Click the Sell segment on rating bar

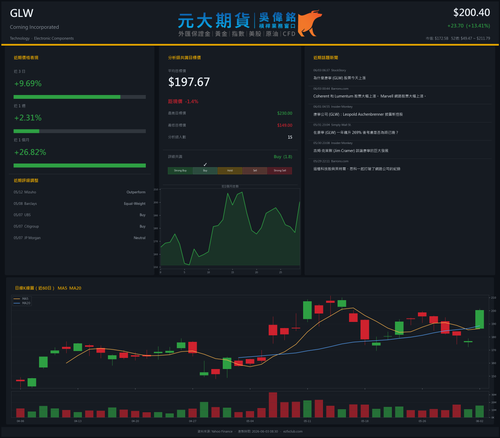(x=255, y=171)
